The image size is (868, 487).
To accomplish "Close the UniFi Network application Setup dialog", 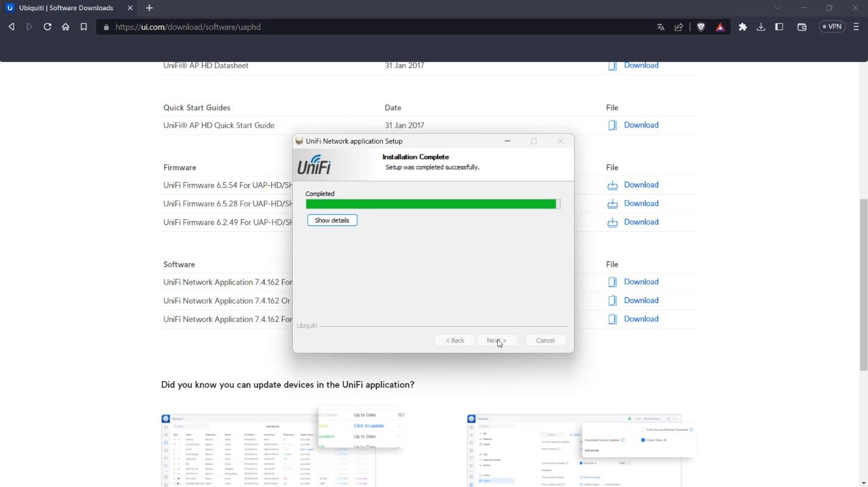I will click(x=561, y=141).
